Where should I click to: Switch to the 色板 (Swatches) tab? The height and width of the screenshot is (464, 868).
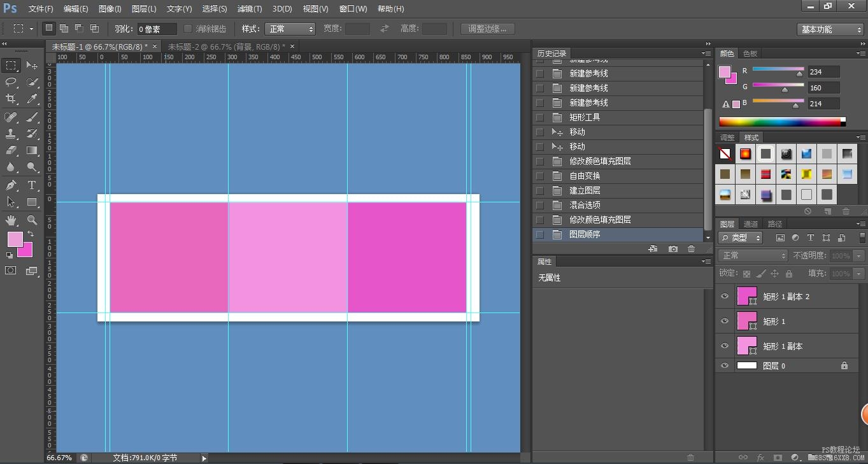[750, 53]
